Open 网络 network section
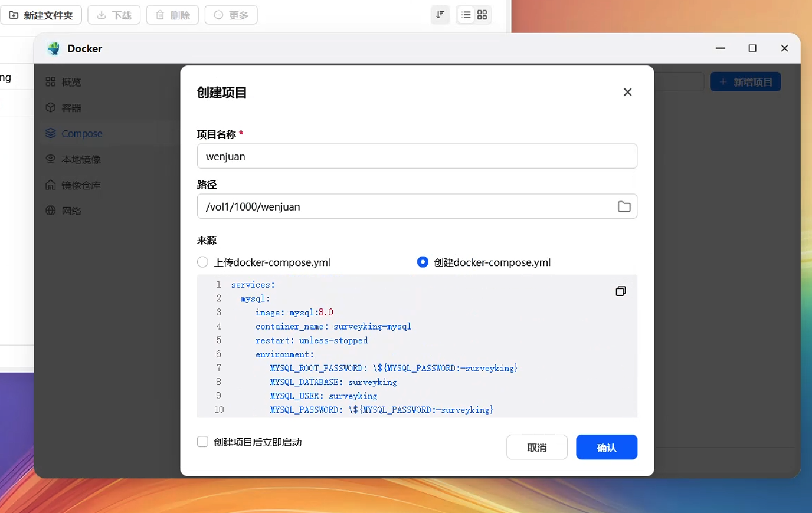812x513 pixels. pyautogui.click(x=63, y=211)
